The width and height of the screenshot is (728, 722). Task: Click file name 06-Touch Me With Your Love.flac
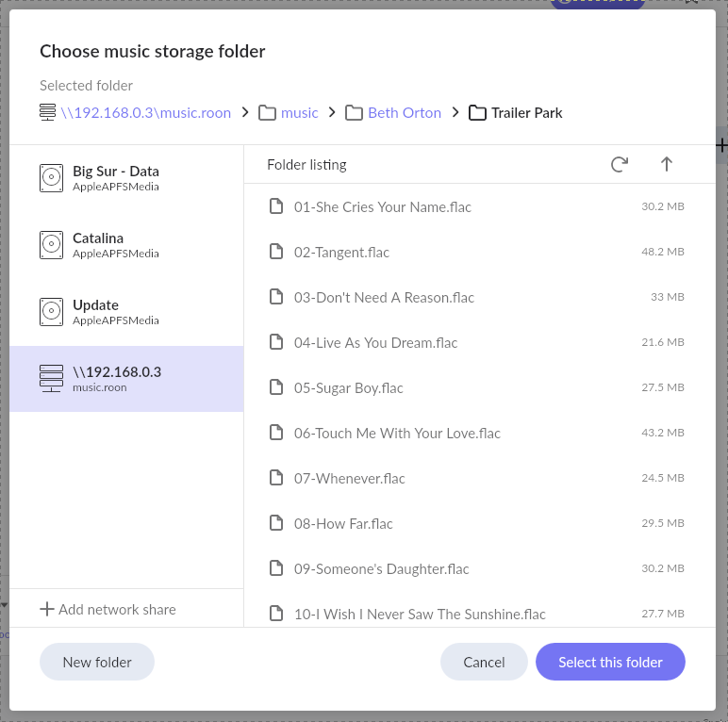[397, 434]
